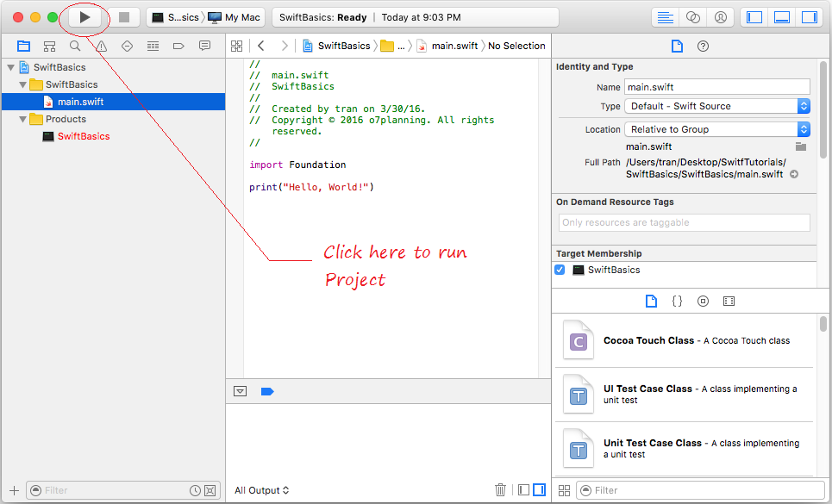Show the variables view pane
This screenshot has height=504, width=832.
pos(523,489)
